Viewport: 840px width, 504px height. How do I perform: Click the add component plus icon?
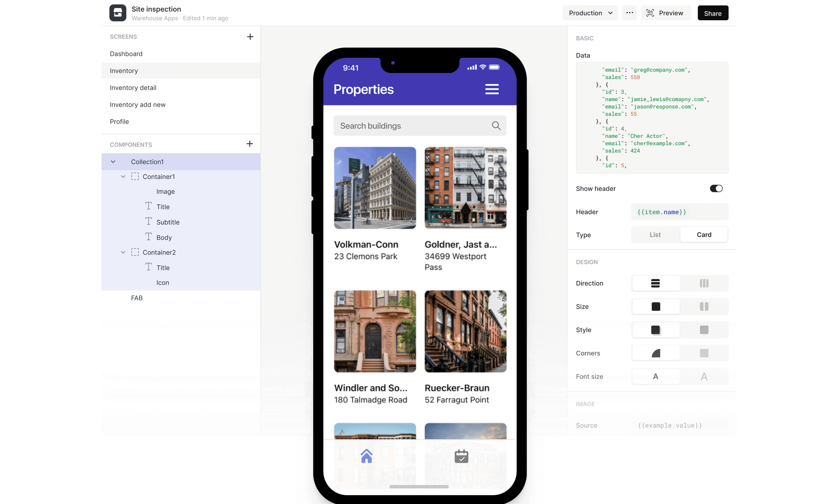point(250,144)
